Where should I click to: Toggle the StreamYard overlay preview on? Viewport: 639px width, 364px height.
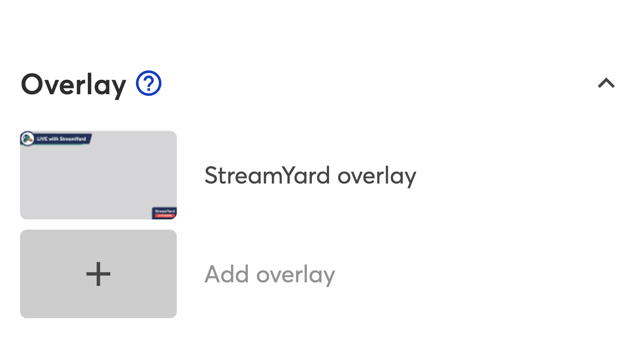click(98, 175)
